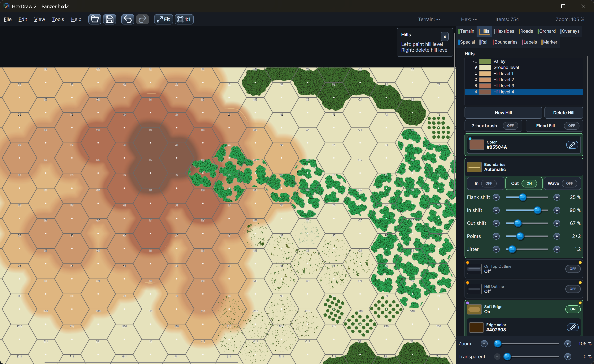The image size is (594, 364).
Task: Decrease Flank shift with the minus button
Action: [x=496, y=197]
